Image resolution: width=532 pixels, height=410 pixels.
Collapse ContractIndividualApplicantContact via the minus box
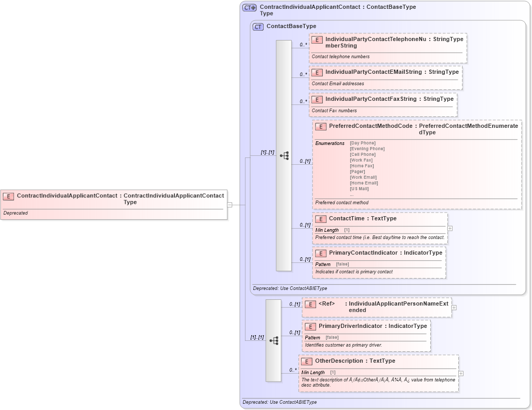coord(229,205)
